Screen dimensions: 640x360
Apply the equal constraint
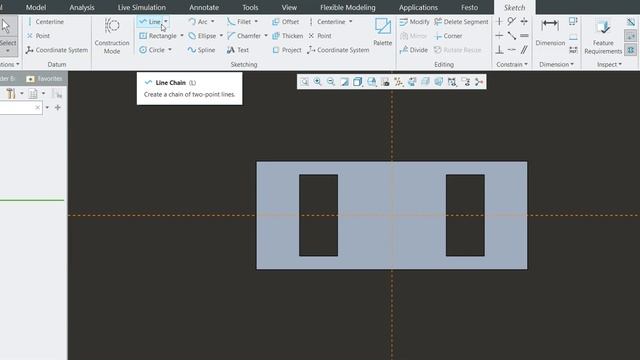click(524, 36)
